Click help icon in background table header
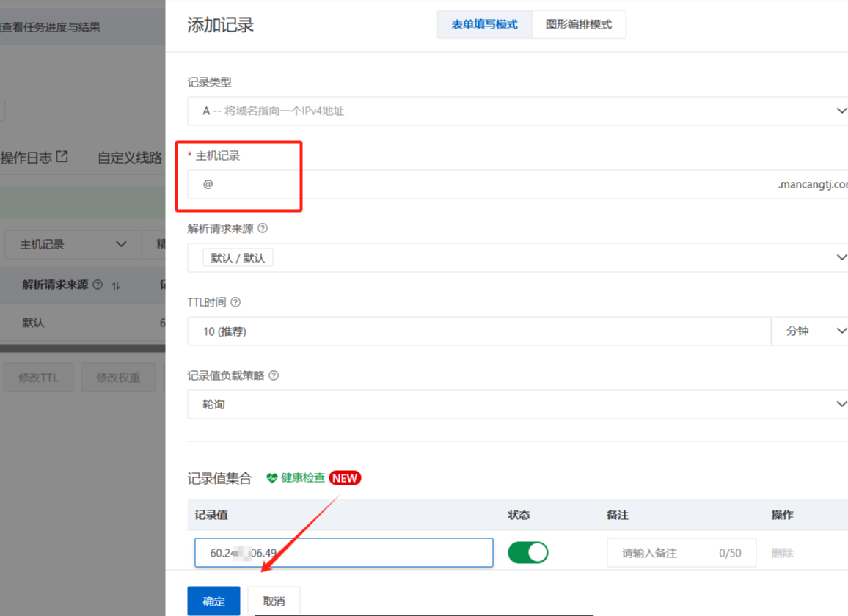The width and height of the screenshot is (848, 616). pos(98,285)
